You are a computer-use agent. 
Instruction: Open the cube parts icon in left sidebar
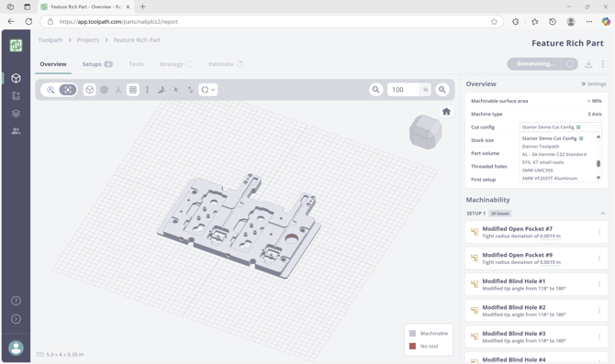pyautogui.click(x=17, y=78)
